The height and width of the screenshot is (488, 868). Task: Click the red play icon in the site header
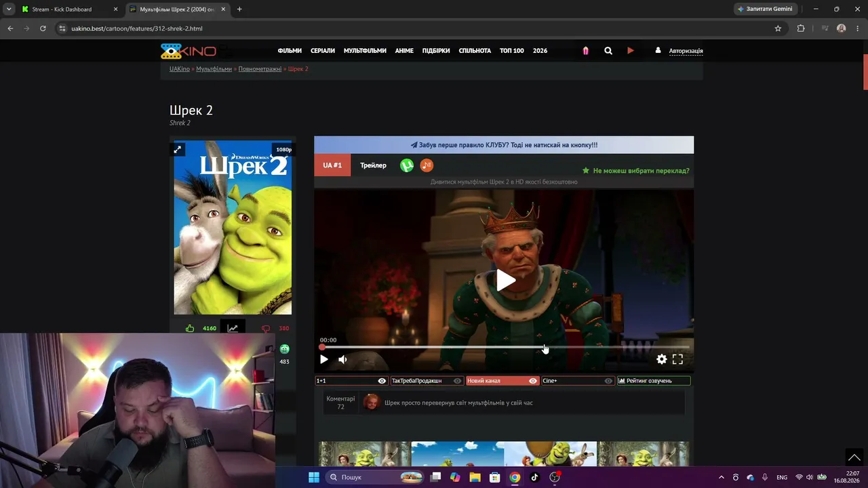coord(631,50)
